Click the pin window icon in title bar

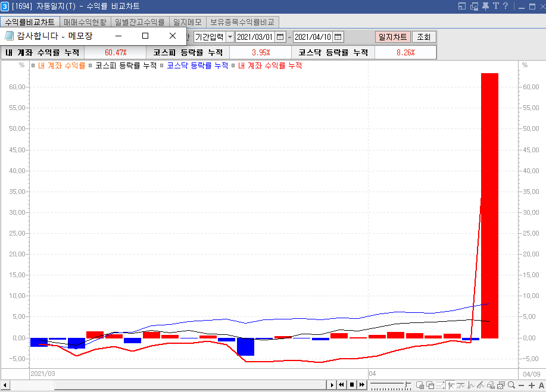485,7
